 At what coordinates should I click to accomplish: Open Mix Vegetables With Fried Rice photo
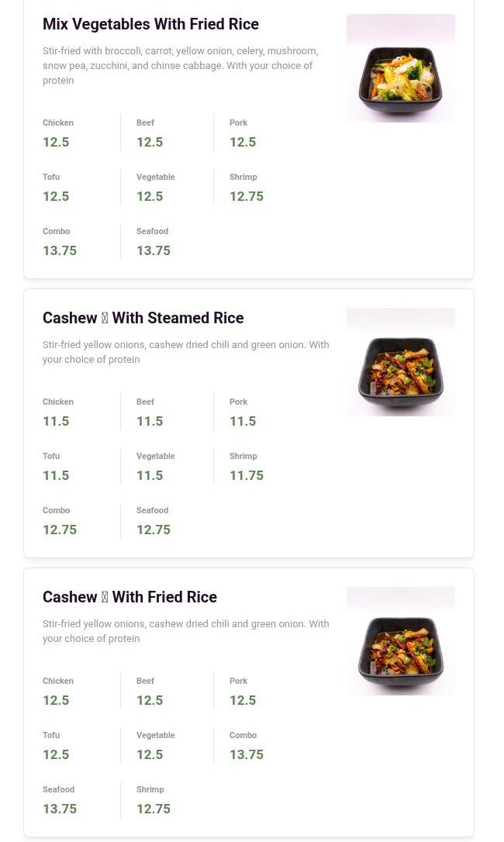click(400, 68)
